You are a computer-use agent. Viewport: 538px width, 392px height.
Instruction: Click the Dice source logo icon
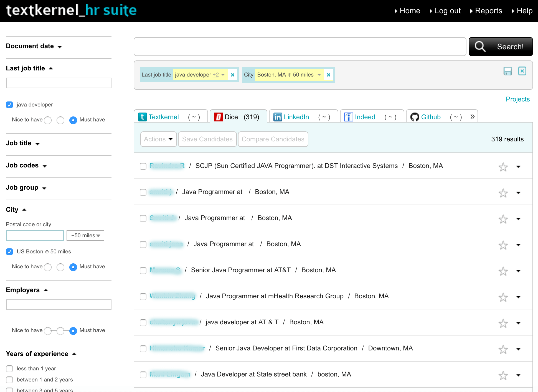point(219,117)
